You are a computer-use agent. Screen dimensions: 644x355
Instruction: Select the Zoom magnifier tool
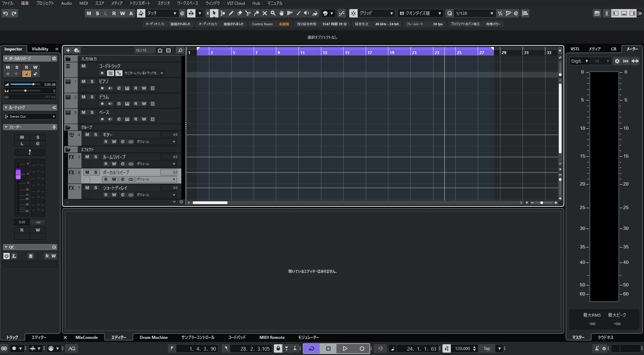(273, 13)
